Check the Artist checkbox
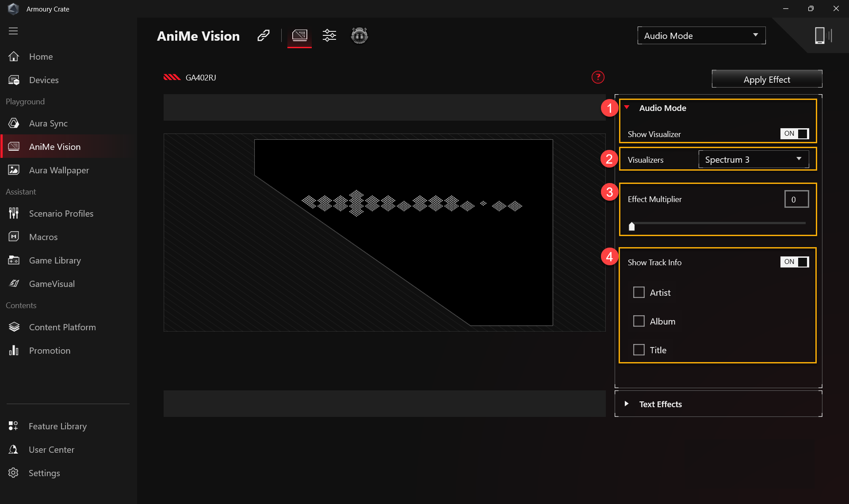 [639, 292]
